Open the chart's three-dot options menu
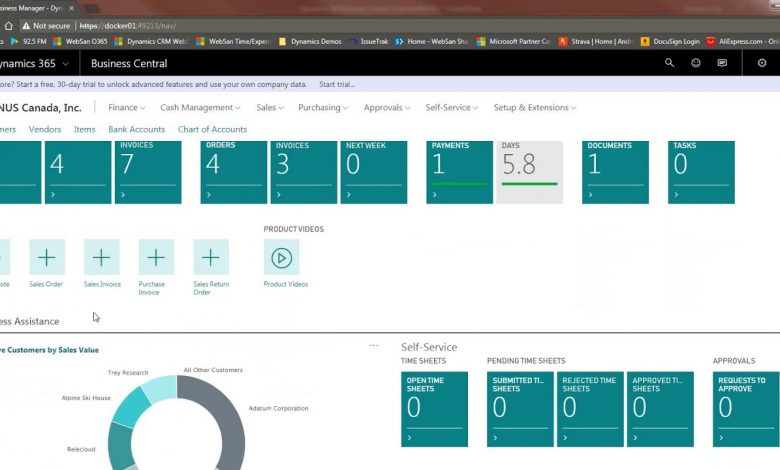The width and height of the screenshot is (780, 470). point(374,345)
